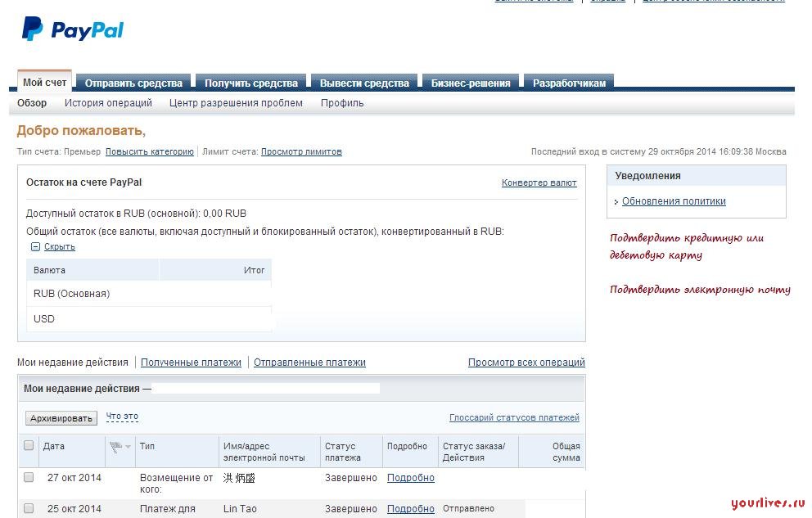Switch to the Отправить средства tab
The image size is (812, 518).
click(x=133, y=83)
